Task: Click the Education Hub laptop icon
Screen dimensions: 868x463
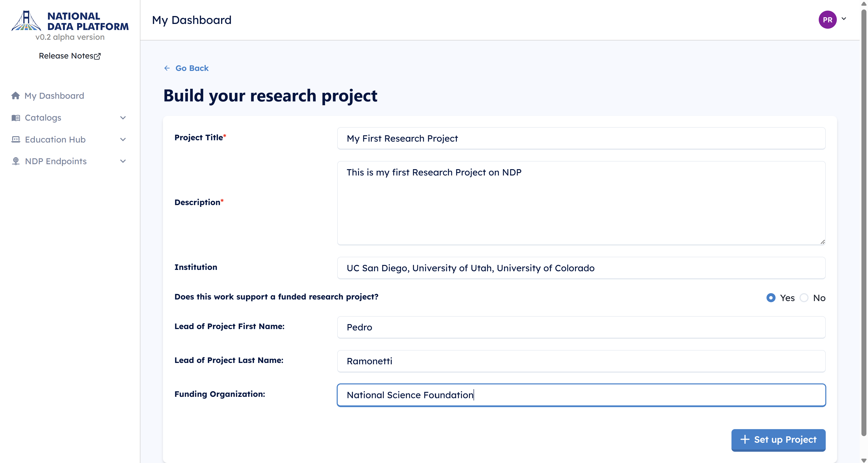Action: click(x=16, y=139)
